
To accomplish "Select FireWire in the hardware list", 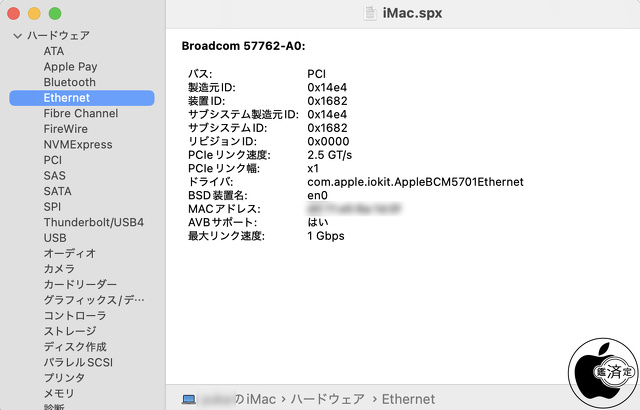I will [65, 129].
